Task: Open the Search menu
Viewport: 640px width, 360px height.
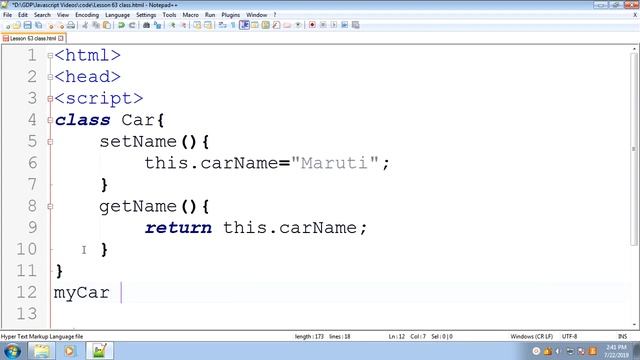Action: (x=42, y=15)
